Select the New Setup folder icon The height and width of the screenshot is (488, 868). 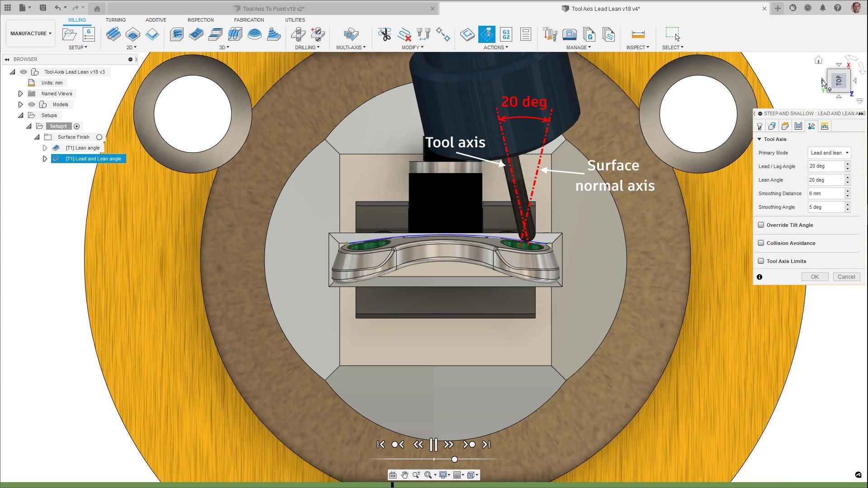coord(69,34)
